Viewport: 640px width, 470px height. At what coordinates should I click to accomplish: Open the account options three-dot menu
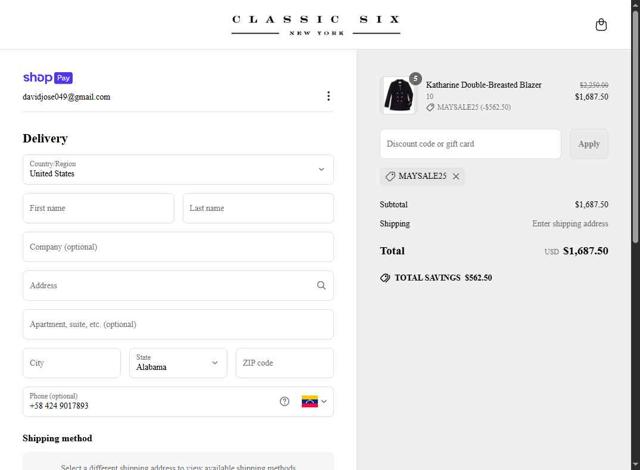328,96
